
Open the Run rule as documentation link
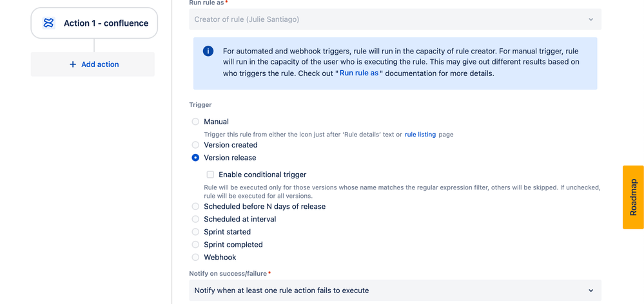pyautogui.click(x=359, y=74)
